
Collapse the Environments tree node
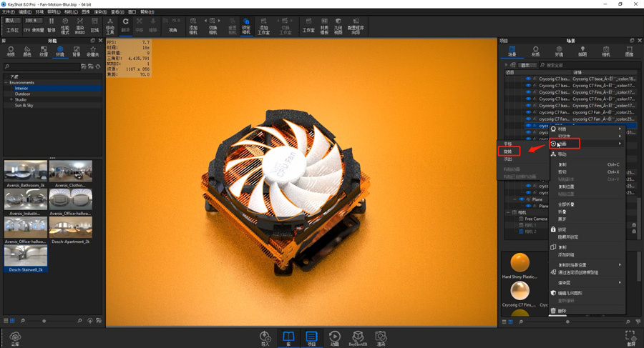pyautogui.click(x=6, y=82)
